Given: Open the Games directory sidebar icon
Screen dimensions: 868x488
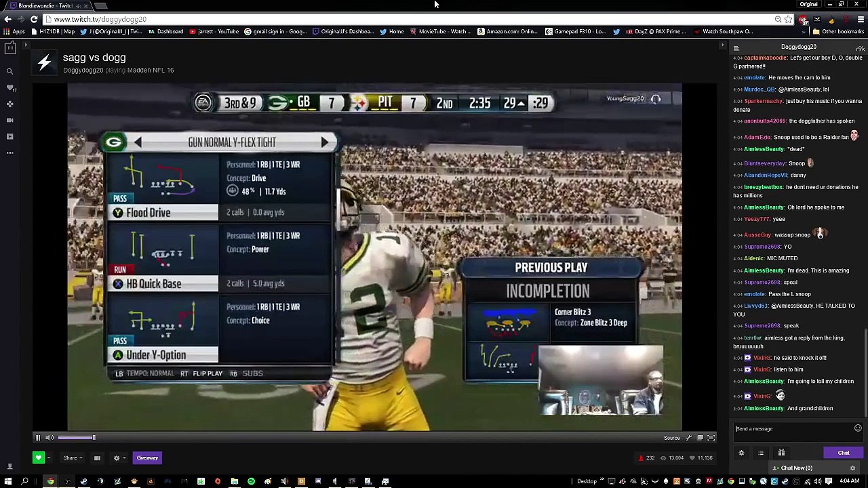Looking at the screenshot, I should coord(9,104).
